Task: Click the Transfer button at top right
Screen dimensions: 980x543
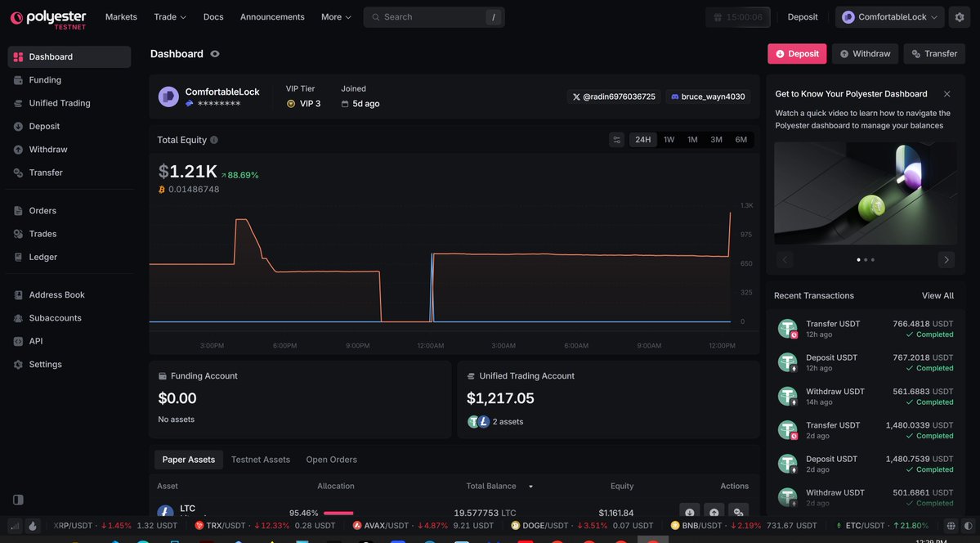Action: pos(934,54)
